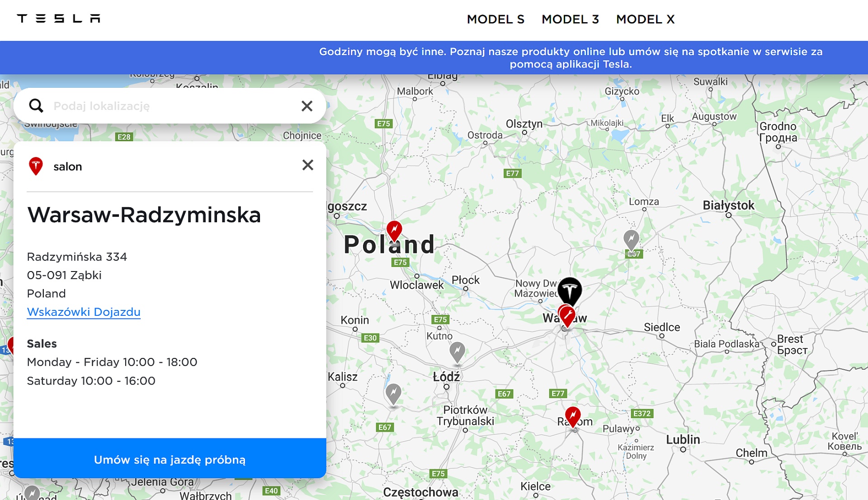Click the blue 'Godziny mogą być inne' banner
This screenshot has height=500, width=868.
click(x=434, y=57)
